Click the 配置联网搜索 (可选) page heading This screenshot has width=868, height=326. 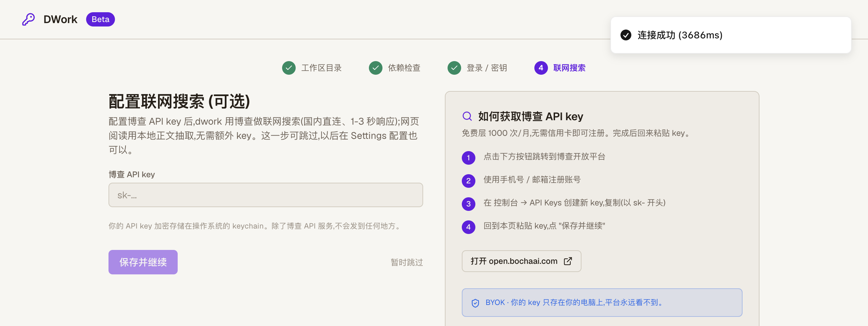click(179, 101)
